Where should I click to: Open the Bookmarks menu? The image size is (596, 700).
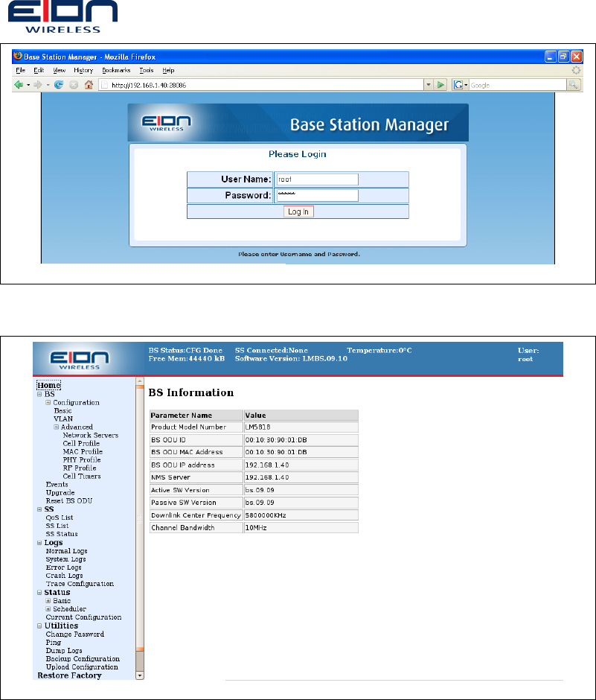[x=116, y=70]
